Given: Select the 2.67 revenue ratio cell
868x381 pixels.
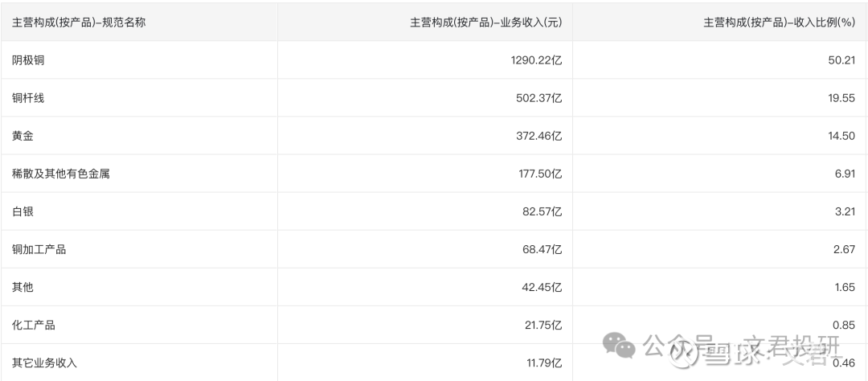Looking at the screenshot, I should point(842,249).
